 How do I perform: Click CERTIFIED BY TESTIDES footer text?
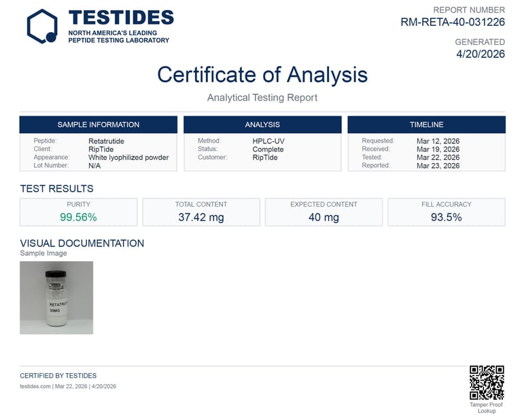pyautogui.click(x=58, y=376)
